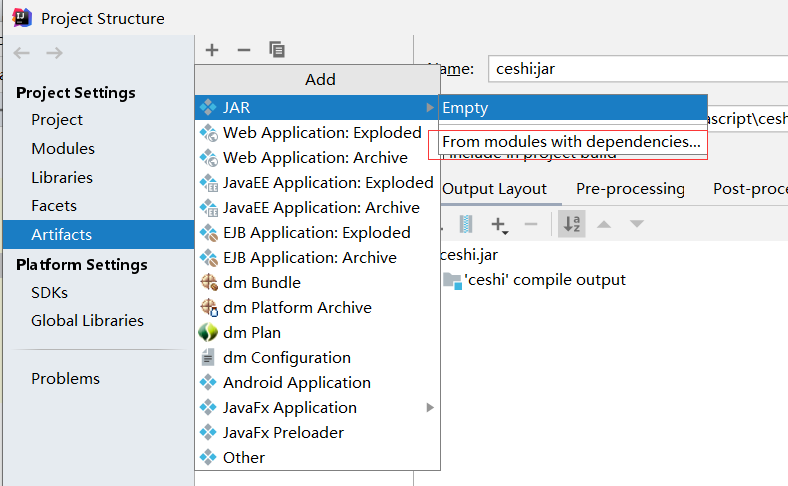Expand the JAR submenu arrow
This screenshot has width=788, height=486.
[430, 107]
